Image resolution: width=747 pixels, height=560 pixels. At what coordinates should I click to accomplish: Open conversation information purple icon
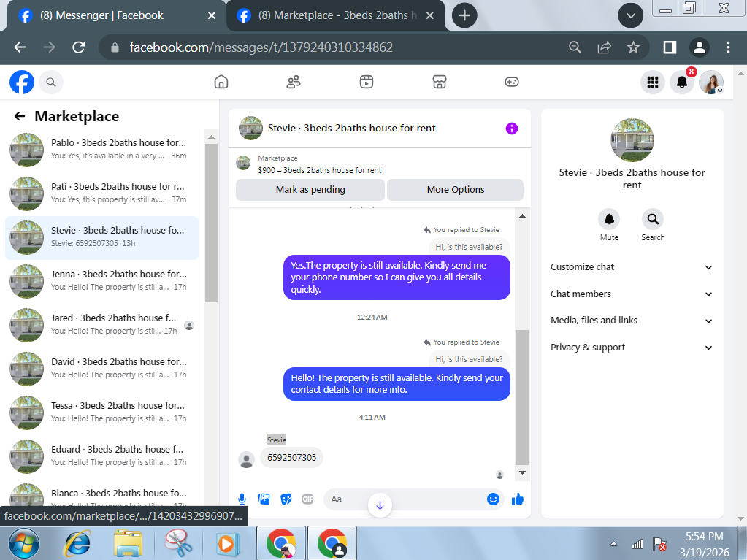pos(512,128)
